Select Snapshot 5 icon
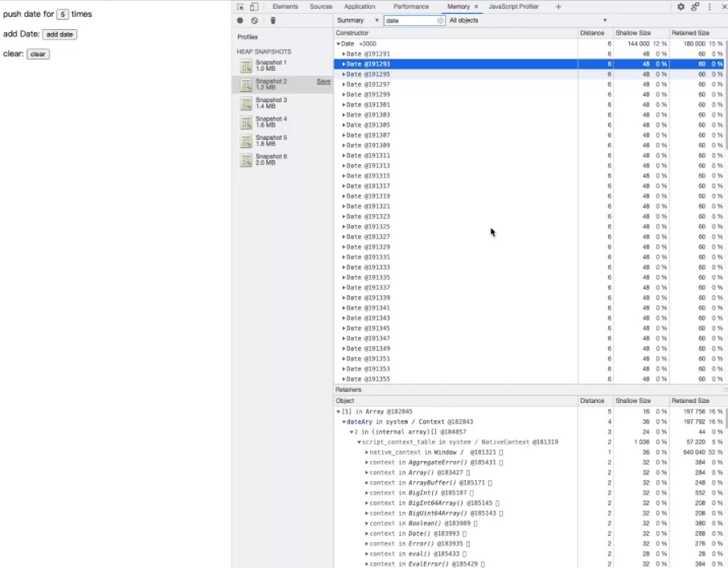This screenshot has width=728, height=568. [246, 141]
